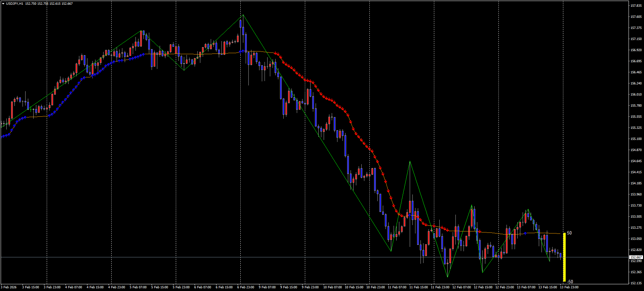This screenshot has height=291, width=644.
Task: Select the ZigZag spike peak near 154.645
Action: 410,162
